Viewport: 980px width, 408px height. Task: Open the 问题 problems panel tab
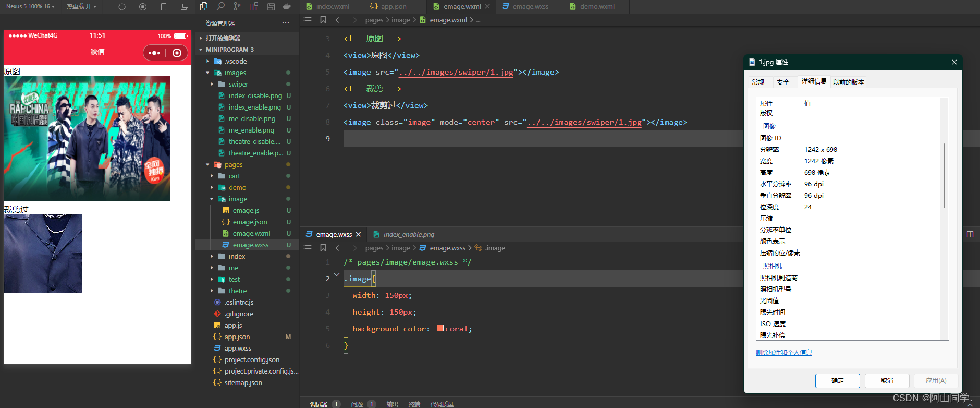click(x=357, y=404)
